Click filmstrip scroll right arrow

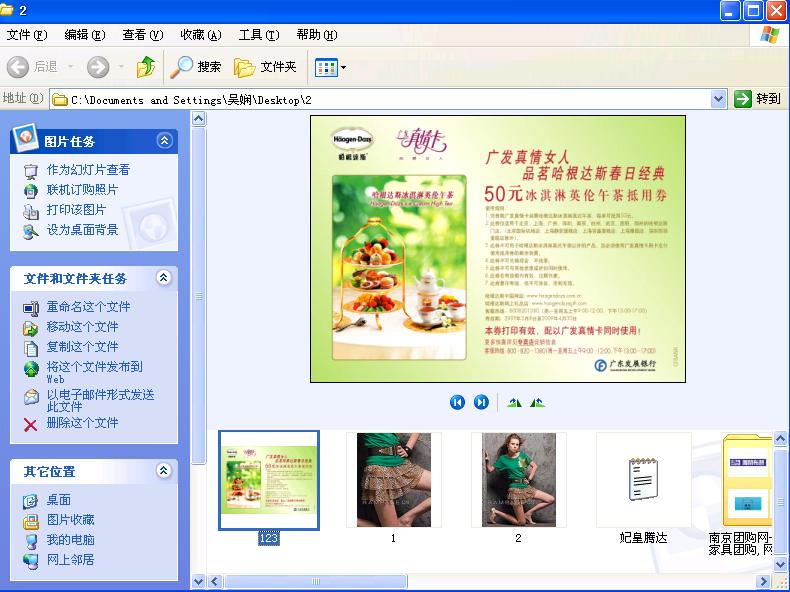click(764, 581)
